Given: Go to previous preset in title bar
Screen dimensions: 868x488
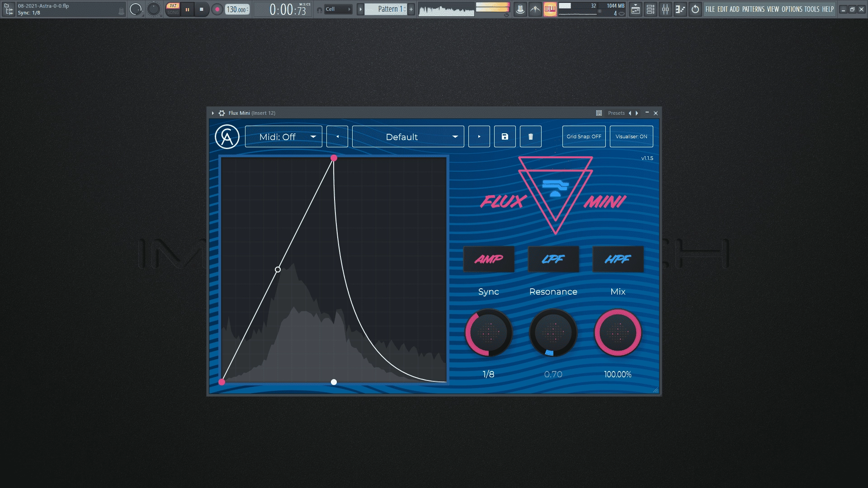Looking at the screenshot, I should [630, 113].
